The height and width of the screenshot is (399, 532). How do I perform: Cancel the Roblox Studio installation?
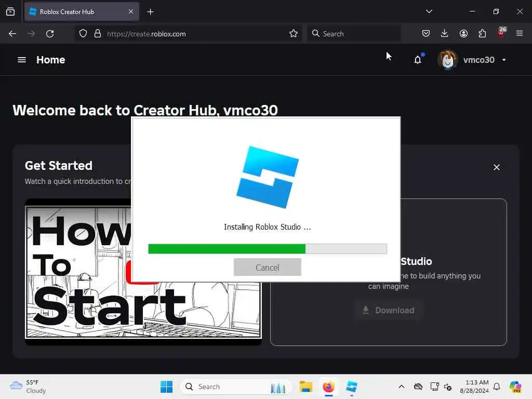pos(268,268)
